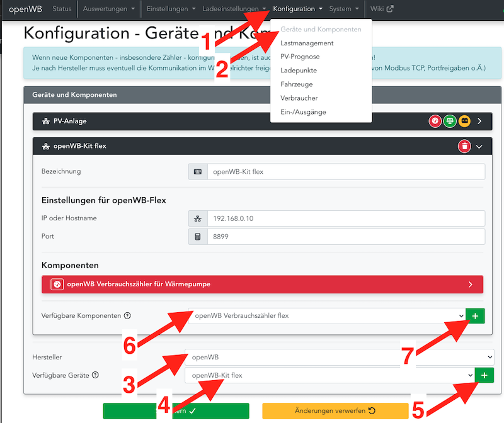Screen dimensions: 504x423
Task: Add the selected component with green plus
Action: click(475, 316)
